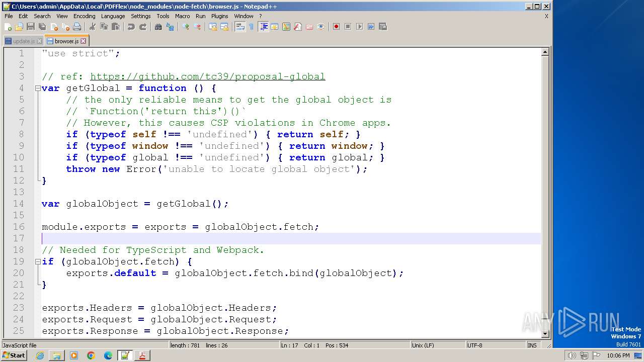Place cursor at module.exports line 16

point(180,227)
